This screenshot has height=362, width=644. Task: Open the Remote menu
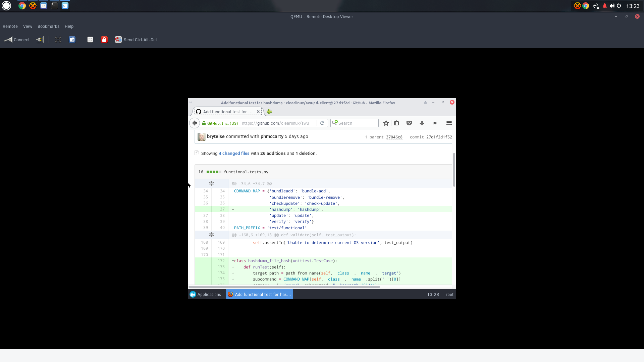point(10,26)
